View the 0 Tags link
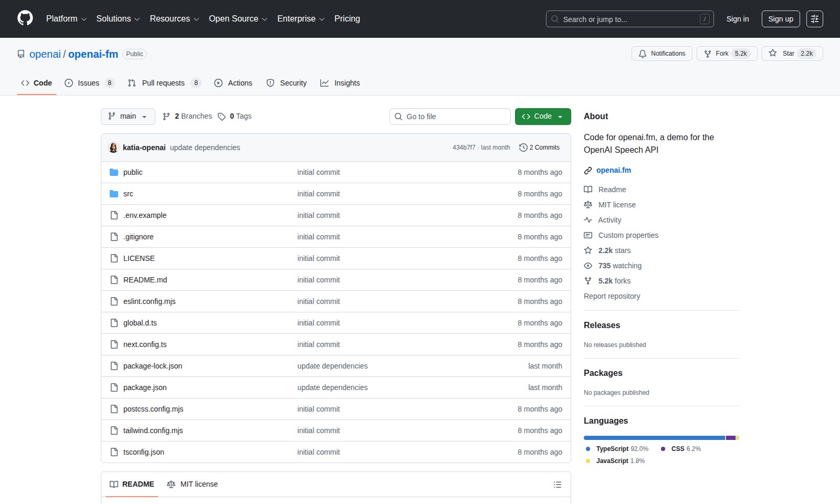The width and height of the screenshot is (840, 504). pyautogui.click(x=235, y=117)
